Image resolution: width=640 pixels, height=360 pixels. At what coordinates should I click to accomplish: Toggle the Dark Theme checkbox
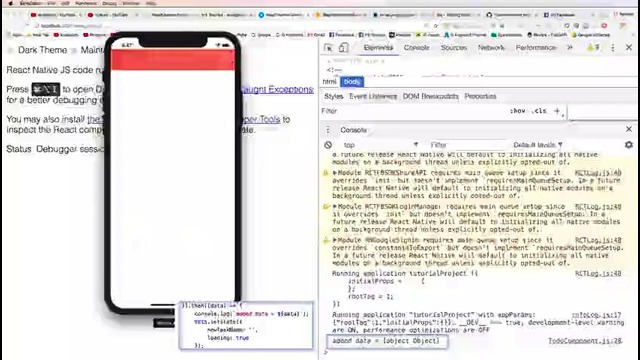coord(11,51)
